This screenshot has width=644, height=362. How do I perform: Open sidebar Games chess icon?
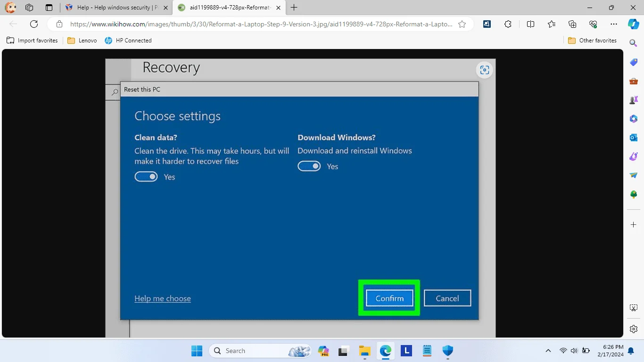click(x=634, y=100)
